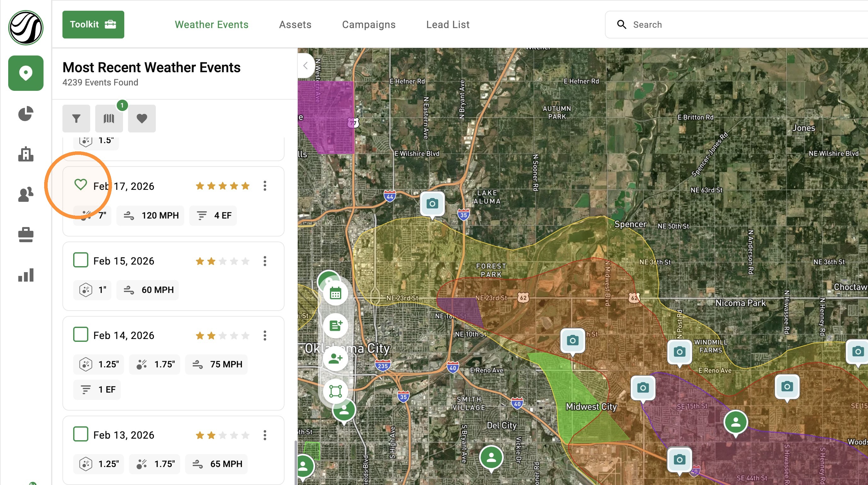Screen dimensions: 868x485
Task: Click the Toolkit button
Action: 93,25
